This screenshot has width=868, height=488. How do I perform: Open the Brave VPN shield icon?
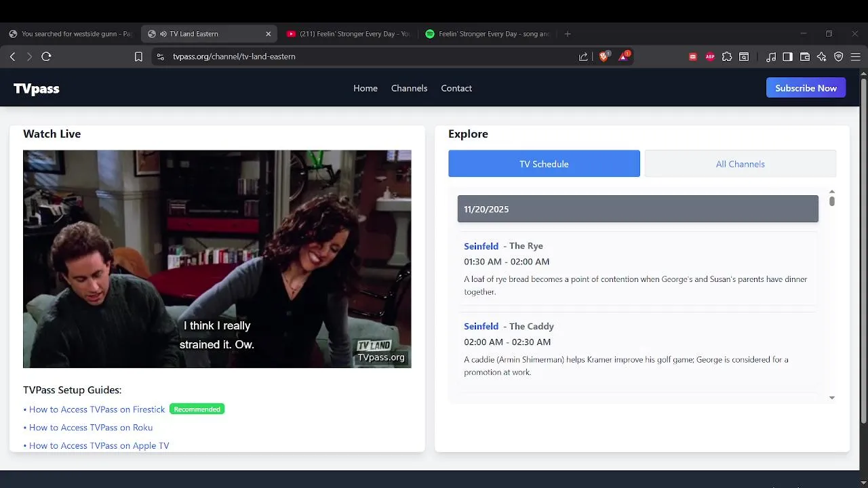[839, 57]
